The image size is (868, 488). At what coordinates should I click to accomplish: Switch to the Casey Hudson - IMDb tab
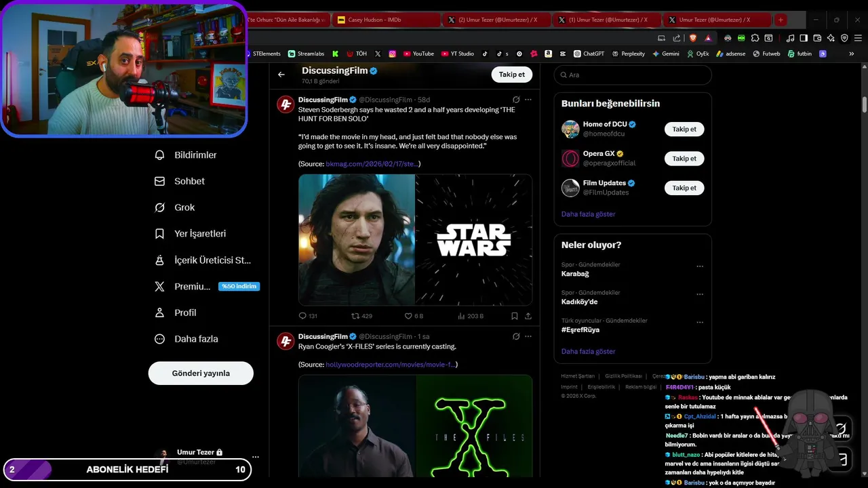[387, 20]
